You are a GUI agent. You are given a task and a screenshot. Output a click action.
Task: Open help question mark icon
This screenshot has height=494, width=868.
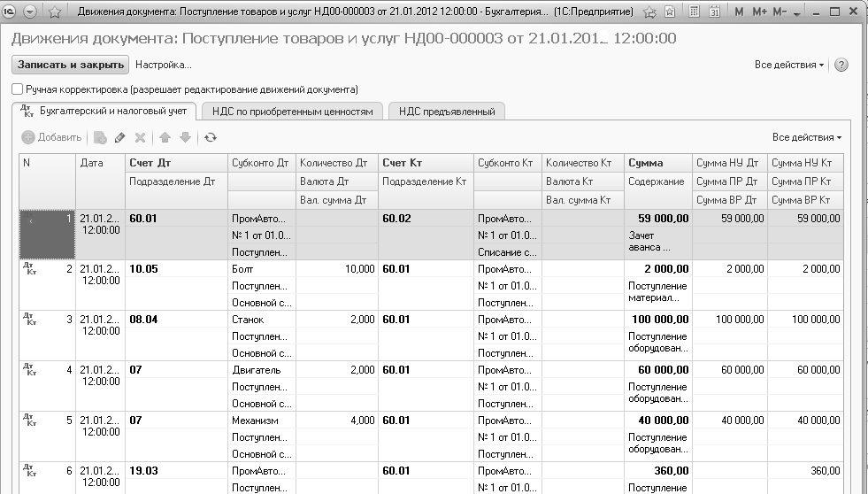coord(841,65)
